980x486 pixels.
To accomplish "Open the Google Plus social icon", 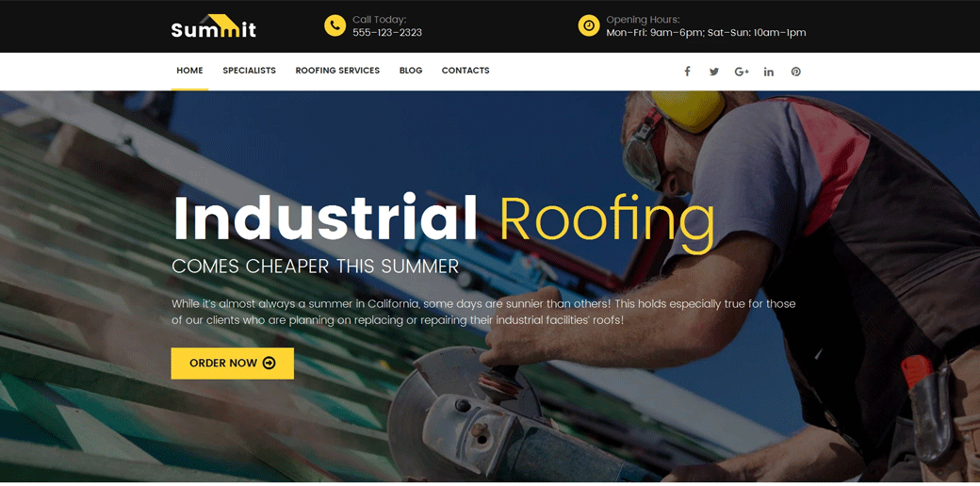I will pos(742,72).
